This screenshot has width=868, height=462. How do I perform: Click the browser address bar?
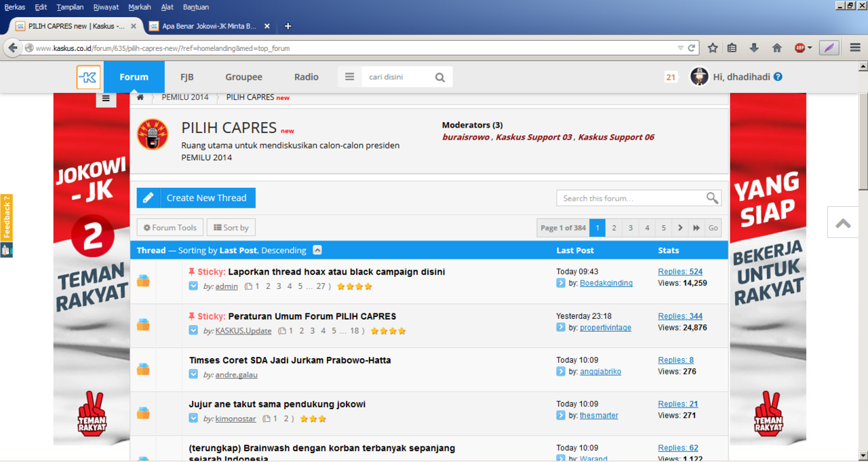(x=353, y=48)
